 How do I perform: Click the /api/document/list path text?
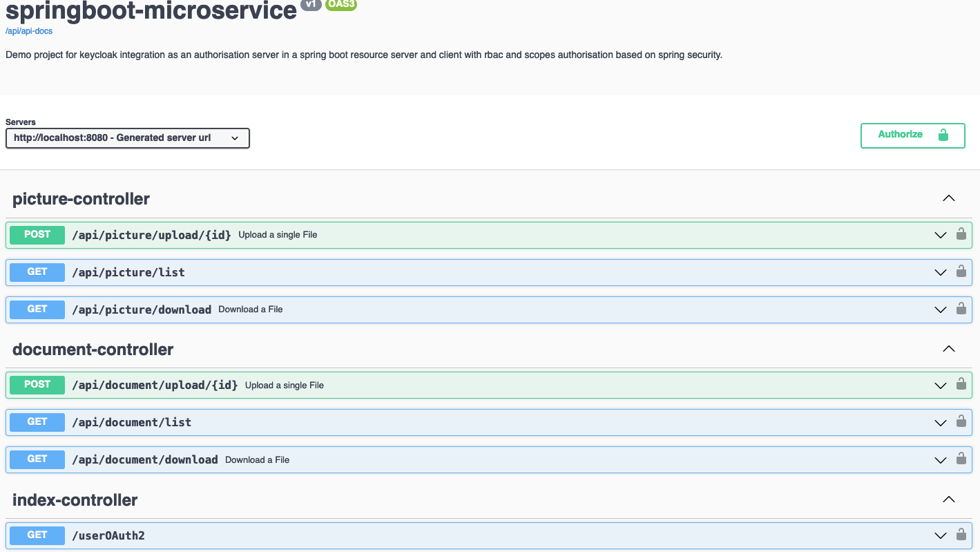pos(132,422)
